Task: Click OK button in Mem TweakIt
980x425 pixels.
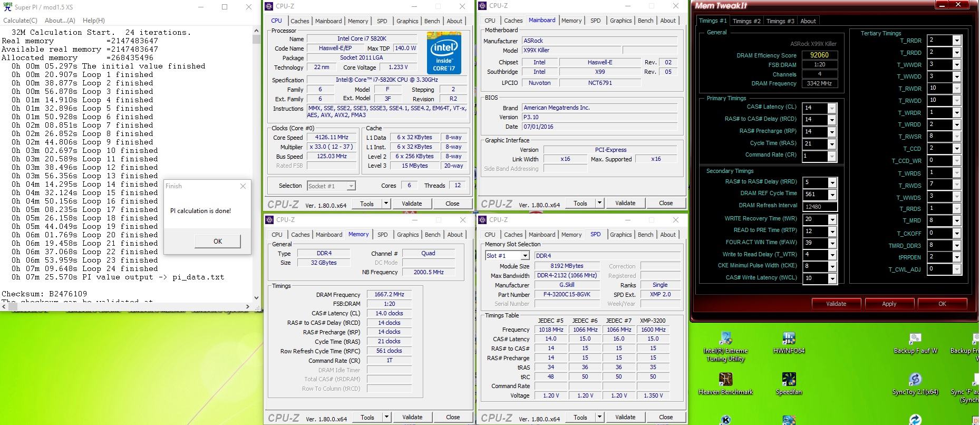Action: [943, 304]
